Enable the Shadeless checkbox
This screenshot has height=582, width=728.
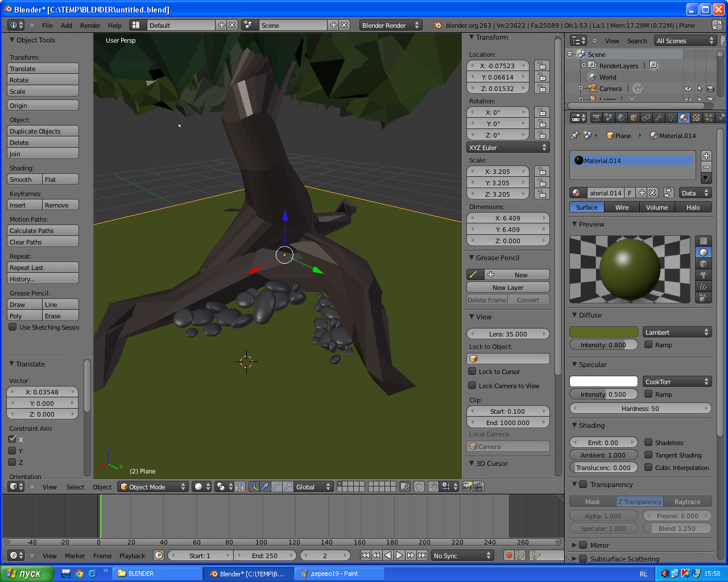648,442
